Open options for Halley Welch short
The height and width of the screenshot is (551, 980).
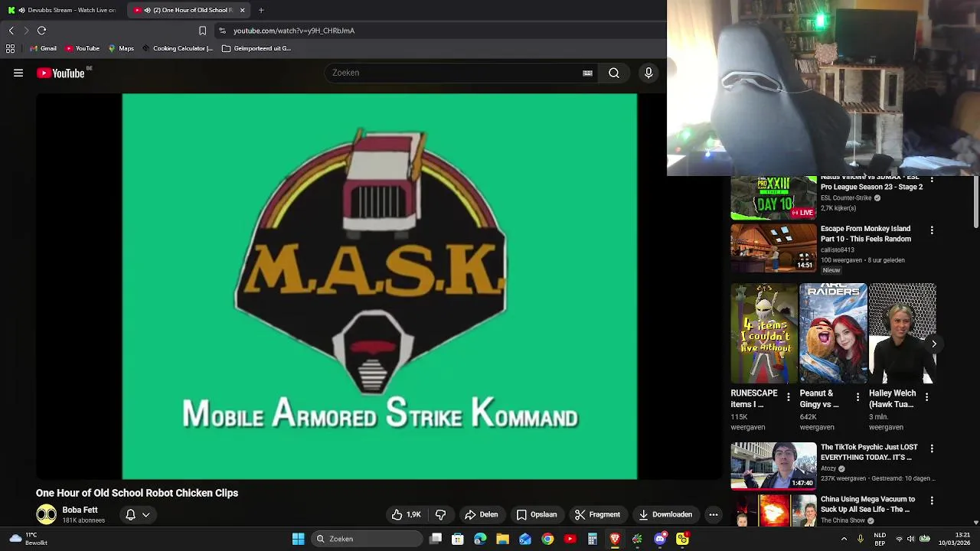(x=926, y=397)
